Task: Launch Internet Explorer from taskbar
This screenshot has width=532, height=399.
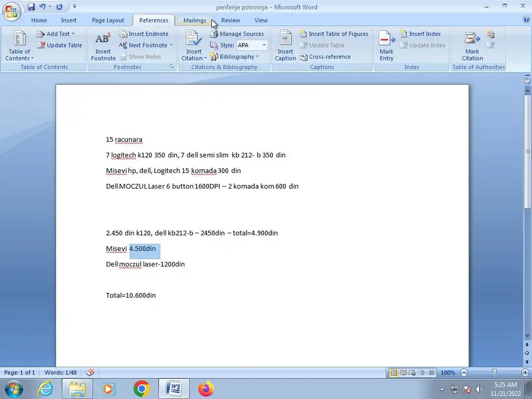Action: point(45,389)
